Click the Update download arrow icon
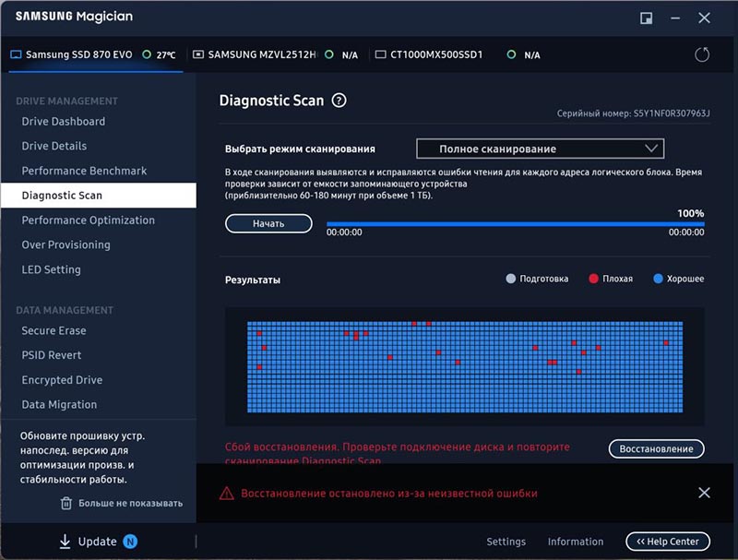738x560 pixels. [65, 542]
